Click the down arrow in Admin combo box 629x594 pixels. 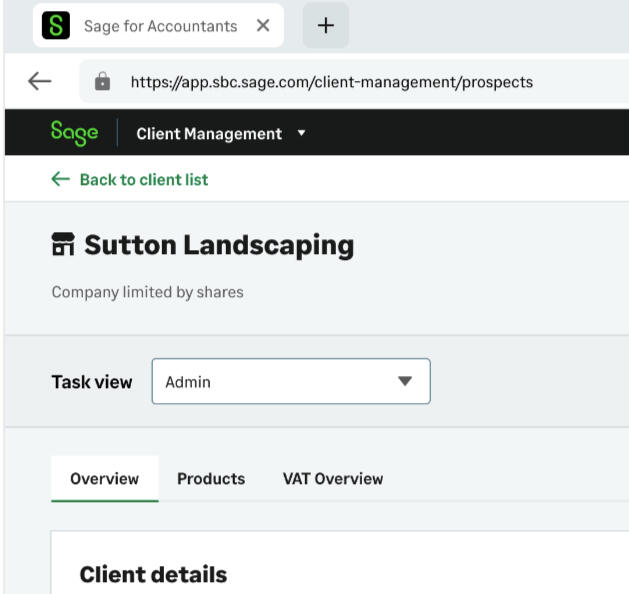click(x=404, y=381)
